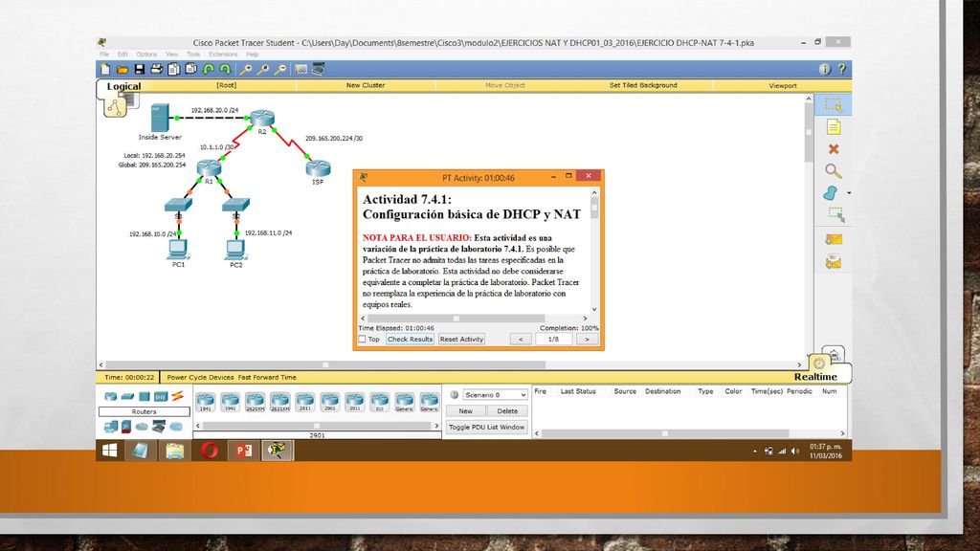Open the Custom Devices Dialog icon
The width and height of the screenshot is (980, 551).
coord(318,69)
